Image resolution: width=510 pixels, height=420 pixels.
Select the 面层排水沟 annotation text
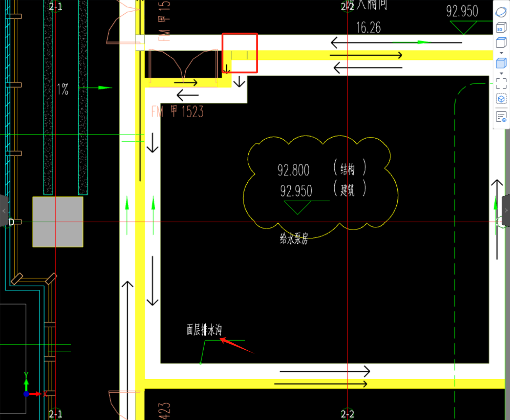click(204, 330)
